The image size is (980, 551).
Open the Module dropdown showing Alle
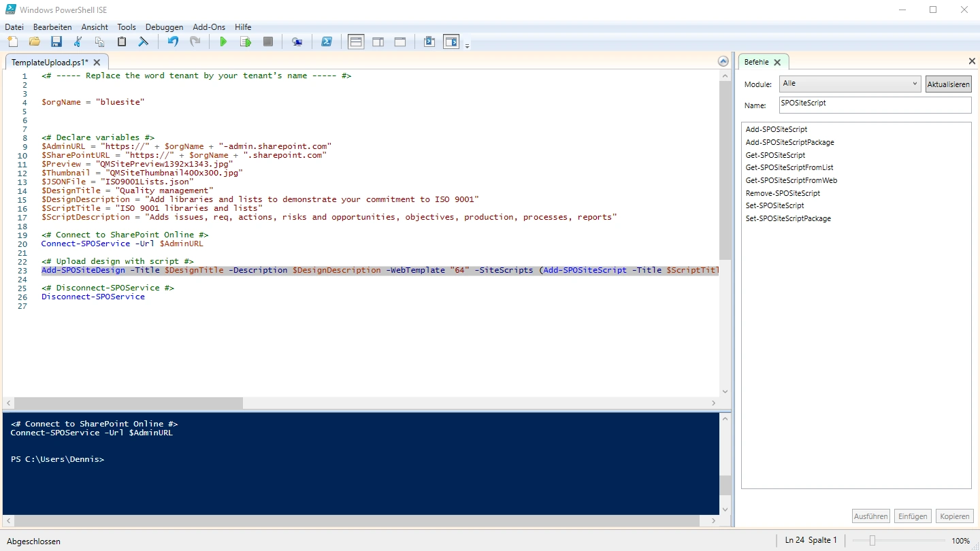pos(850,84)
